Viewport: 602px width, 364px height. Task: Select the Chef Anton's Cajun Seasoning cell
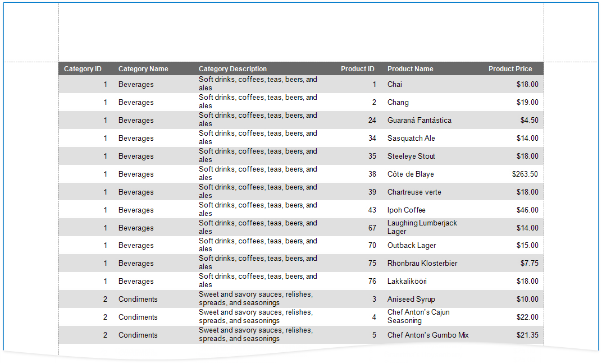pos(418,317)
